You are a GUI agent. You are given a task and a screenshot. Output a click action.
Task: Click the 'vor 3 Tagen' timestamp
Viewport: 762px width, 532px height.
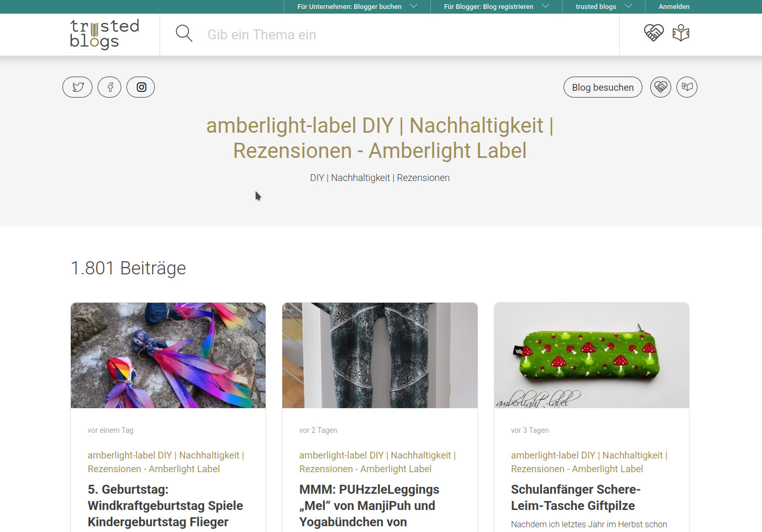(x=530, y=430)
